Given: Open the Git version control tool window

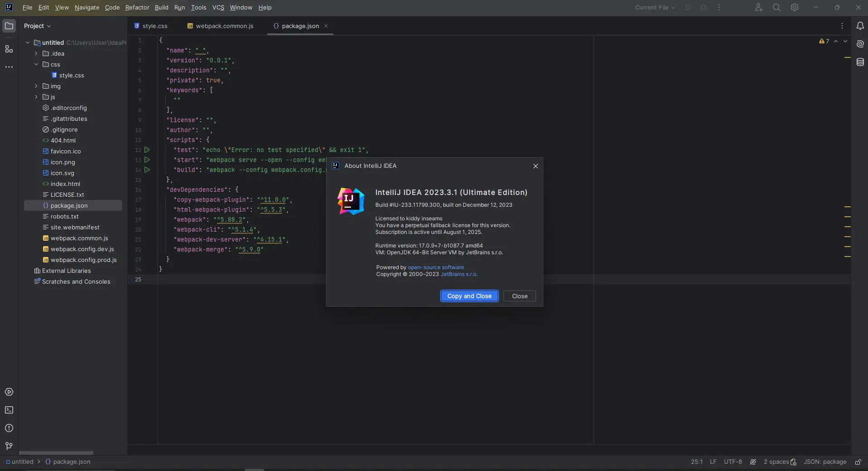Looking at the screenshot, I should [x=9, y=446].
